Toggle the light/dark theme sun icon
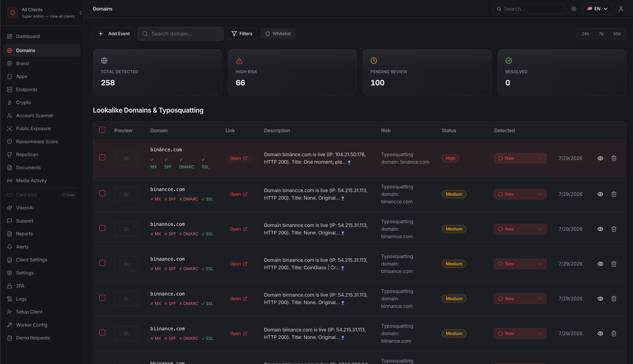Image resolution: width=633 pixels, height=364 pixels. (x=574, y=9)
